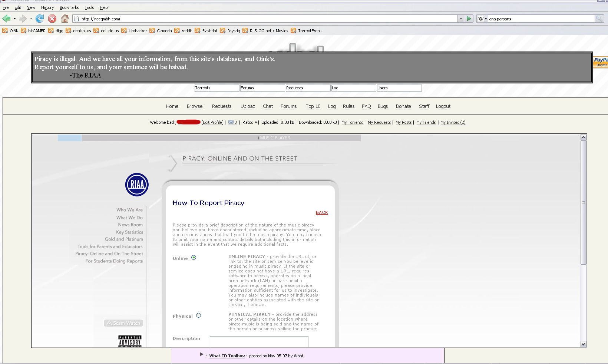Click the green Go arrow next to address bar
The width and height of the screenshot is (608, 364).
coord(469,19)
